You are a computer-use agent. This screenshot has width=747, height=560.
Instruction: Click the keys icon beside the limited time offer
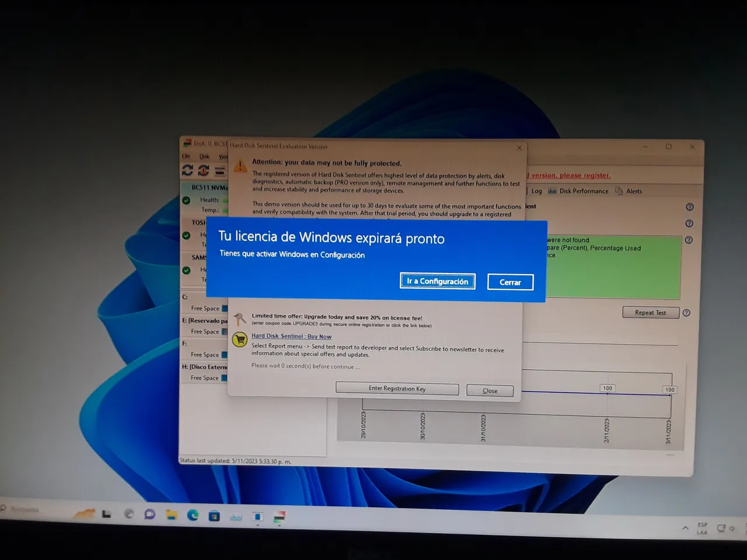click(x=240, y=319)
